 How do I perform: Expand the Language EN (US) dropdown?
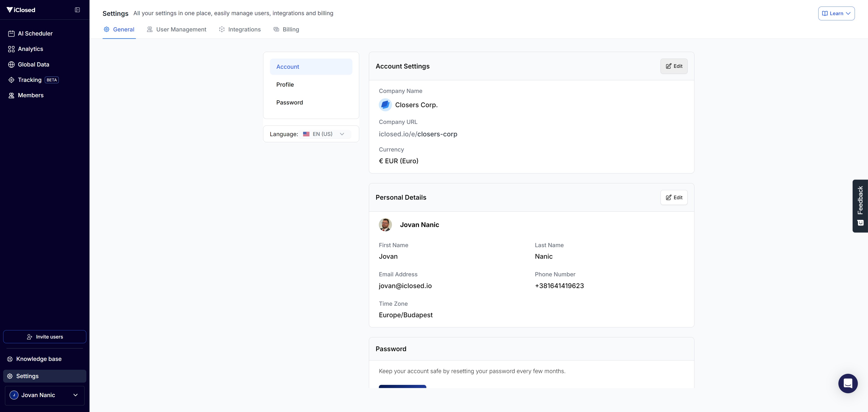325,134
